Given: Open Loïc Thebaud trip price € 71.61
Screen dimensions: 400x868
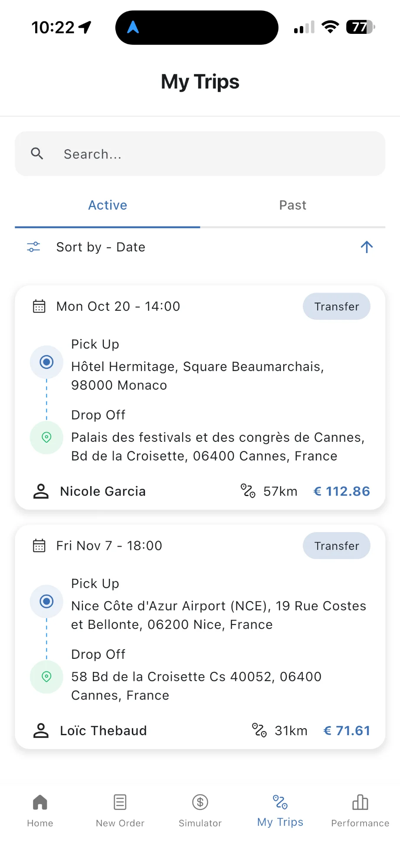Looking at the screenshot, I should click(347, 730).
